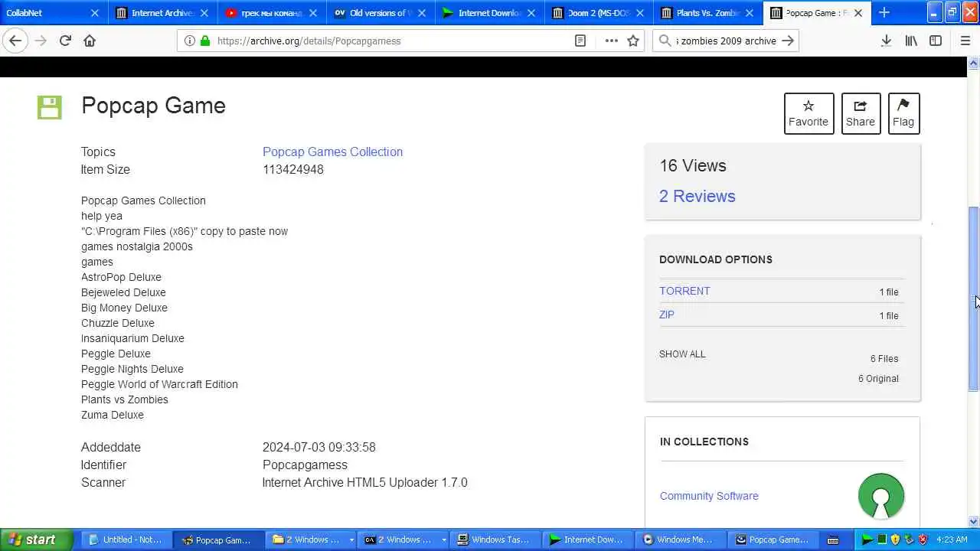Open Untitled - Notepad from taskbar
Viewport: 980px width, 551px height.
[126, 540]
